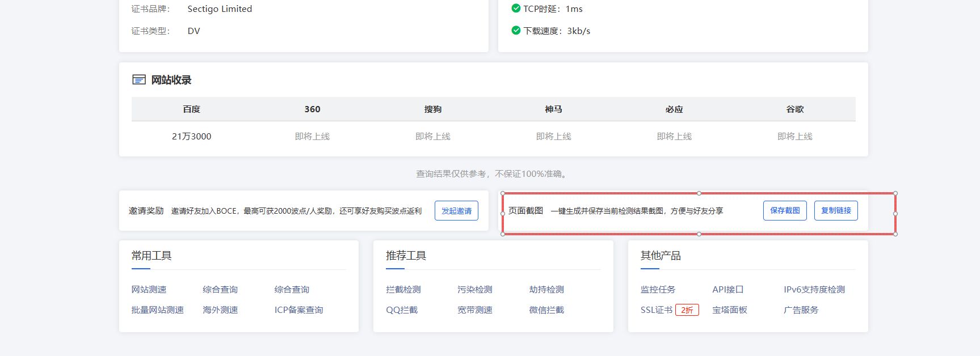Click the green check beside 下载速度
980x356 pixels.
click(x=516, y=31)
